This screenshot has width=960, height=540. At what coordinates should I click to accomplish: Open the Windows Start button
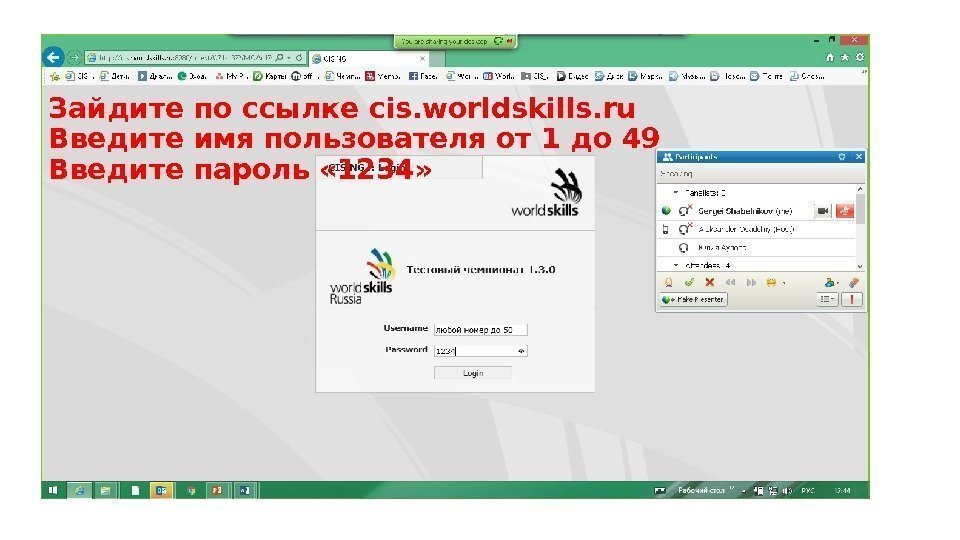coord(53,490)
